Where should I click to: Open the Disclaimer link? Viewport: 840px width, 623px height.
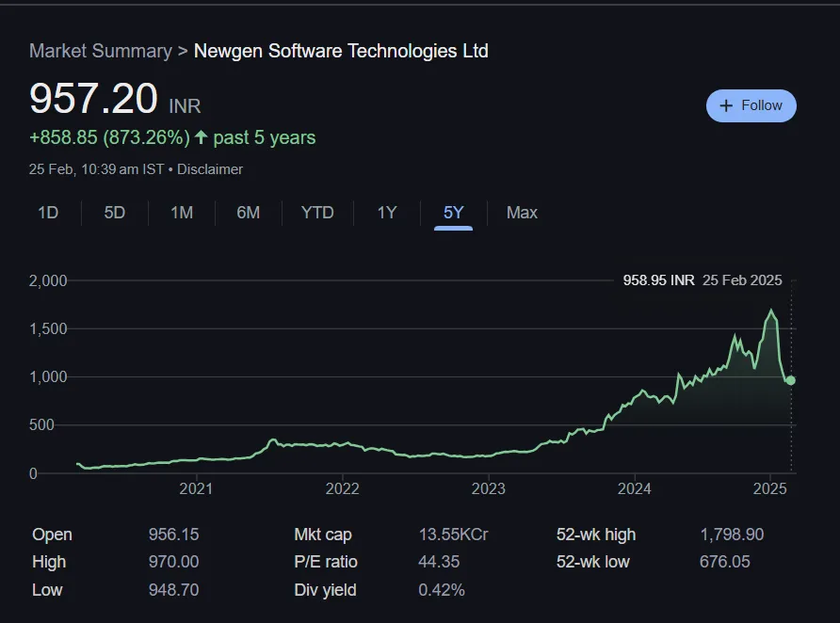click(x=210, y=169)
